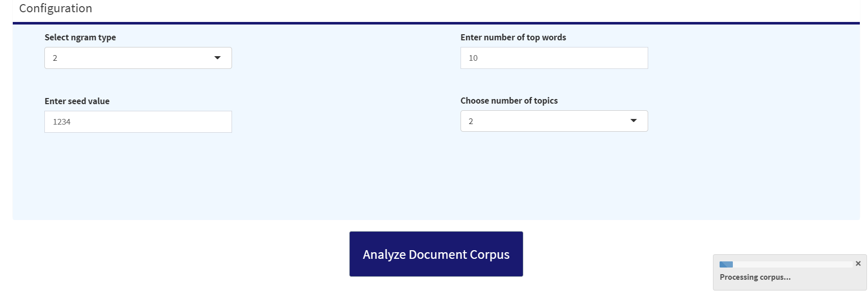Click the value 1234 in seed field
The height and width of the screenshot is (291, 868).
[x=62, y=122]
